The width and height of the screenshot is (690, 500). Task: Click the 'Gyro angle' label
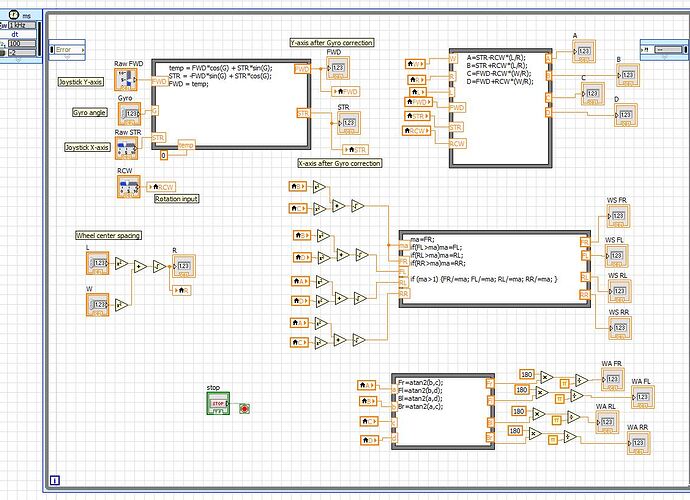pos(89,113)
